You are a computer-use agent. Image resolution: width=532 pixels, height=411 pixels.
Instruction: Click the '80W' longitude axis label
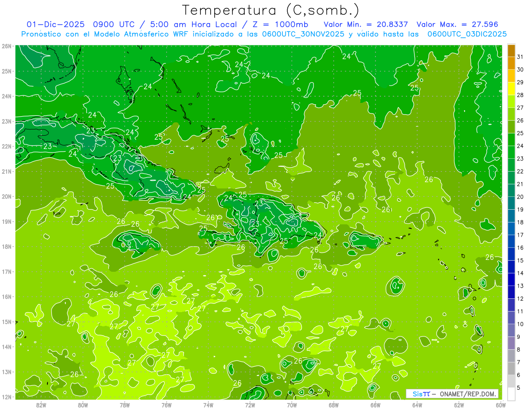[82, 405]
